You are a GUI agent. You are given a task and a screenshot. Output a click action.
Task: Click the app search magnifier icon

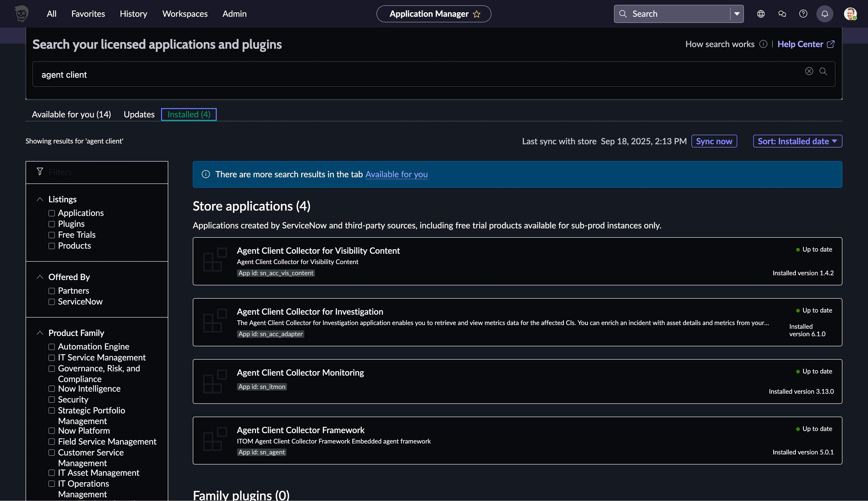pos(823,71)
